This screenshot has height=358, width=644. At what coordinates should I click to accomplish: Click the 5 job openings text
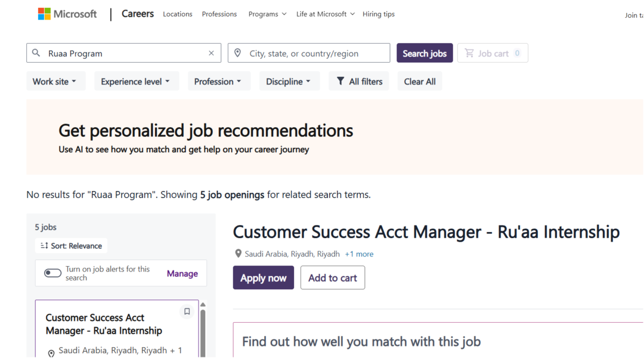(x=232, y=195)
